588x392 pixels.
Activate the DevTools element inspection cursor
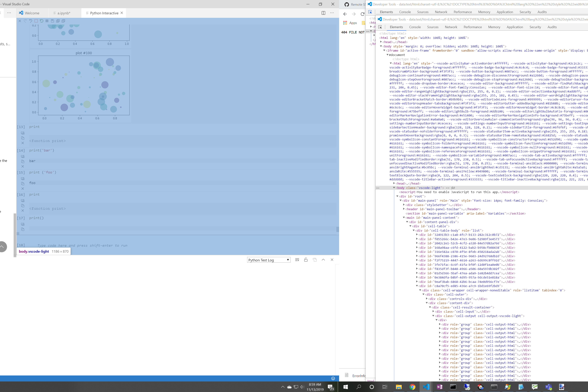(x=380, y=27)
